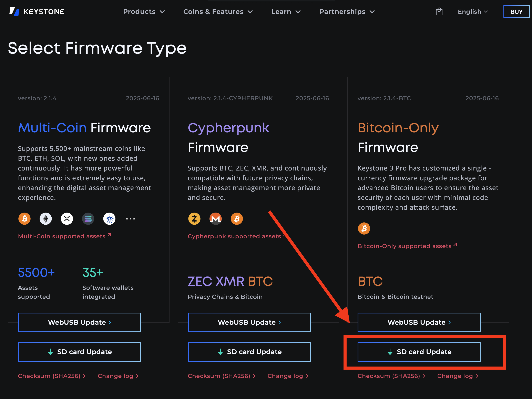Viewport: 532px width, 399px height.
Task: Click the Monero coin icon
Action: pos(215,219)
